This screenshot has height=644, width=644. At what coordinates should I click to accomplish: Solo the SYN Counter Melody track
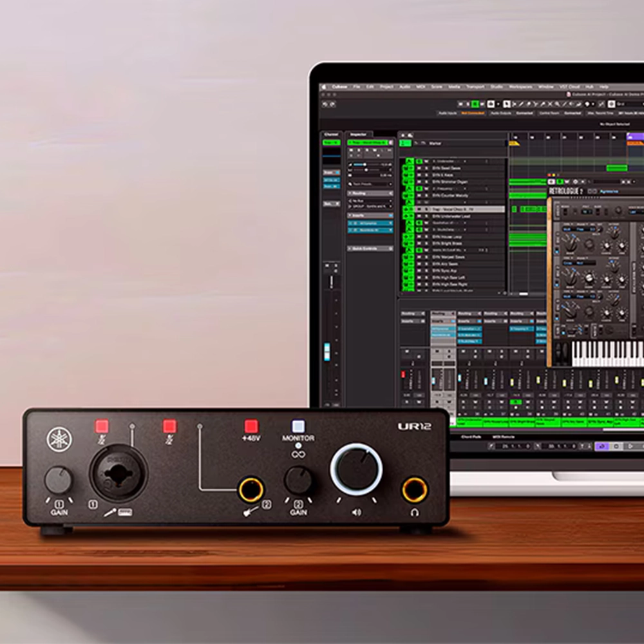[x=426, y=196]
